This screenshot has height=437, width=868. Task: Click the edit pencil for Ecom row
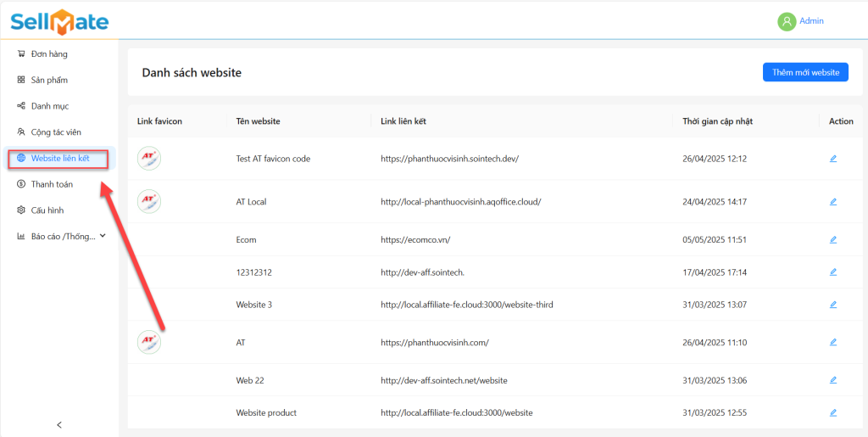point(833,240)
